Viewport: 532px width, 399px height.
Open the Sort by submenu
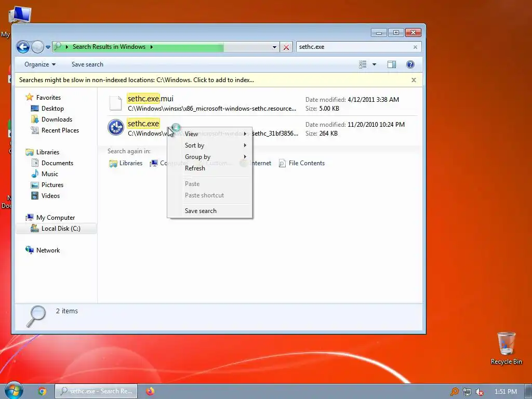216,145
